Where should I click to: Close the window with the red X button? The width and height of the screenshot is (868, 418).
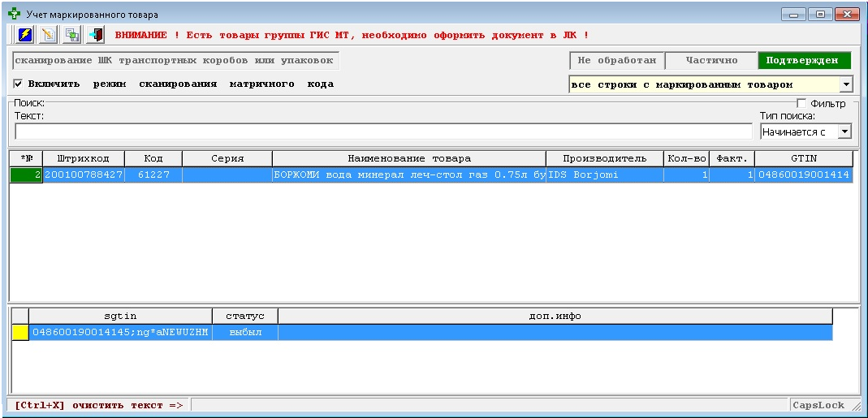[x=847, y=15]
